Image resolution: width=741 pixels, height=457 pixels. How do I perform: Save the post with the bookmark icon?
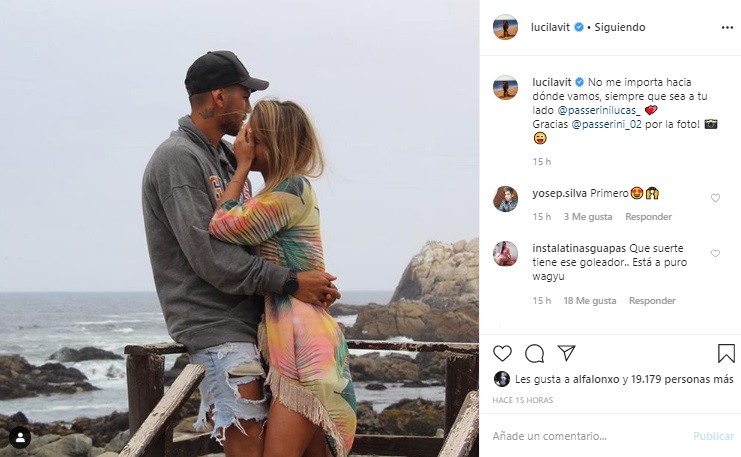tap(726, 353)
